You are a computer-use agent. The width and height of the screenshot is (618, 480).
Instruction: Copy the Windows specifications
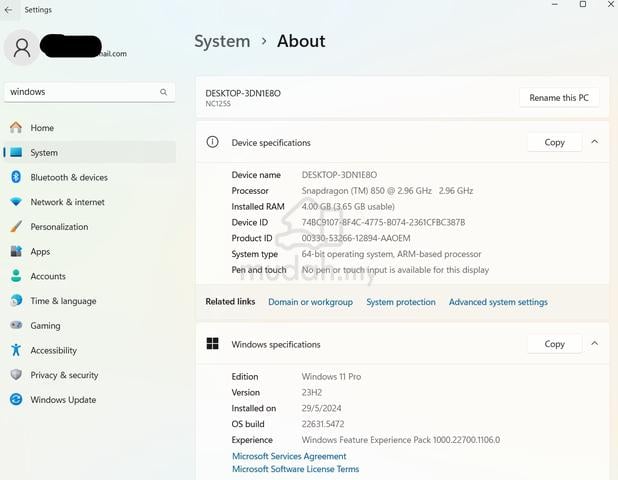(555, 344)
